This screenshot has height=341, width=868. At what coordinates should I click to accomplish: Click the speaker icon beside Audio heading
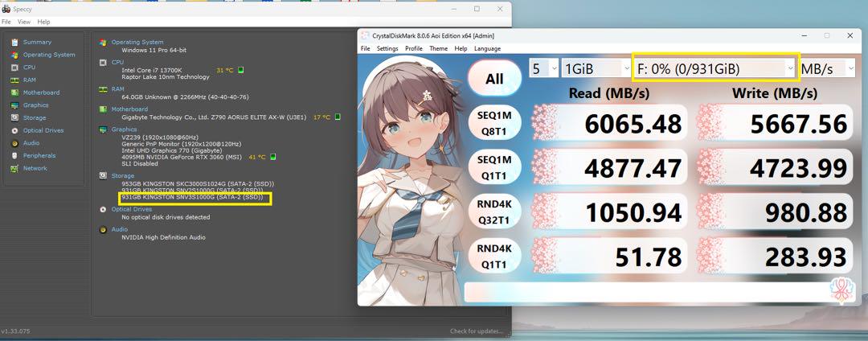coord(103,230)
